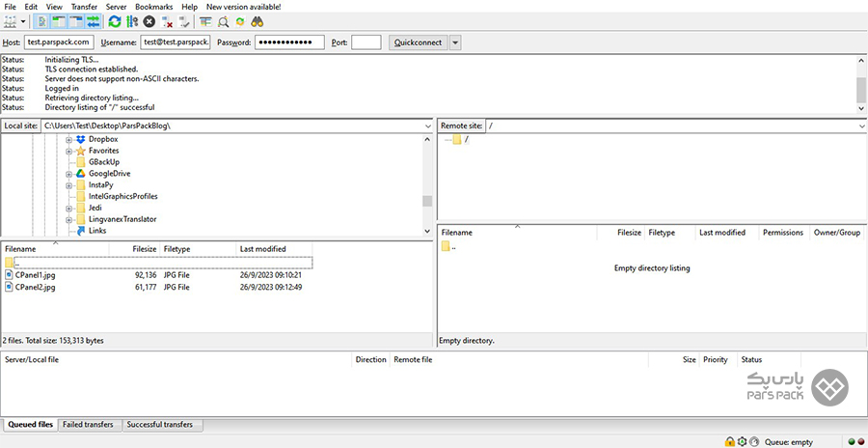Select CPanel2.jpg file icon
Image resolution: width=868 pixels, height=448 pixels.
[x=9, y=287]
